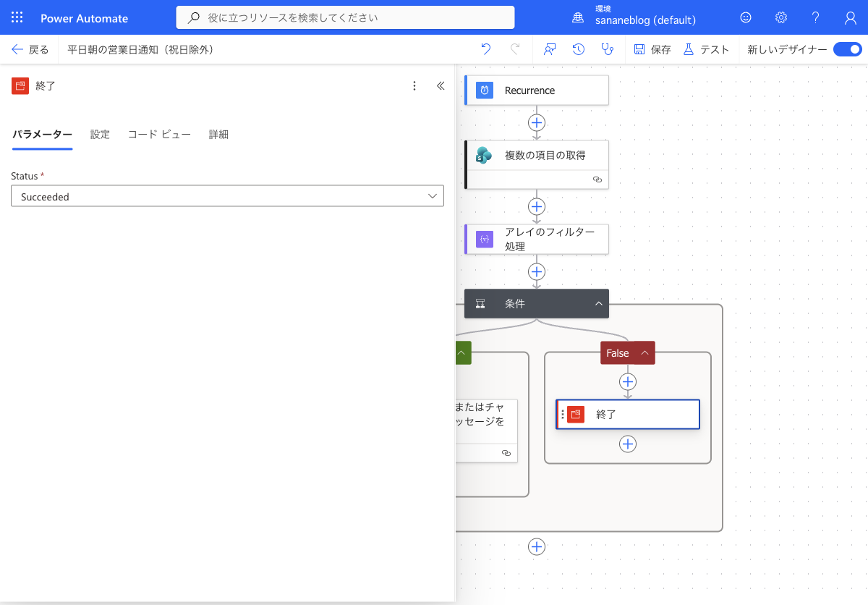Add a step below Recurrence

click(536, 122)
